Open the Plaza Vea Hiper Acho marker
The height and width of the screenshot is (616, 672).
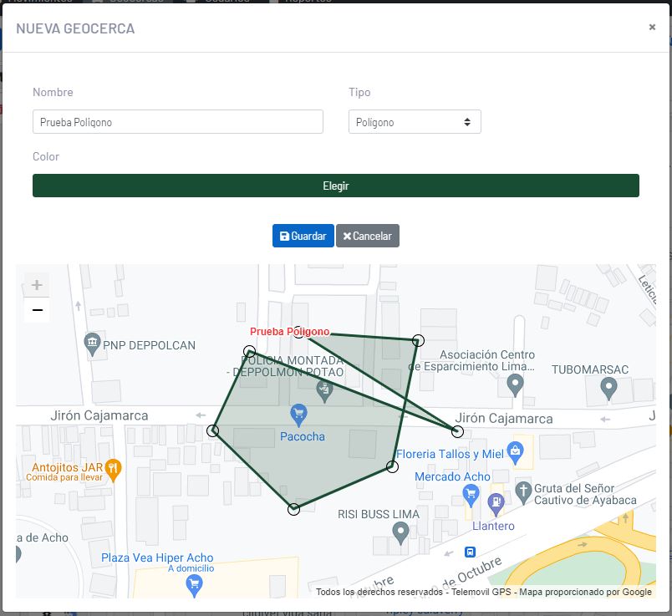[194, 586]
